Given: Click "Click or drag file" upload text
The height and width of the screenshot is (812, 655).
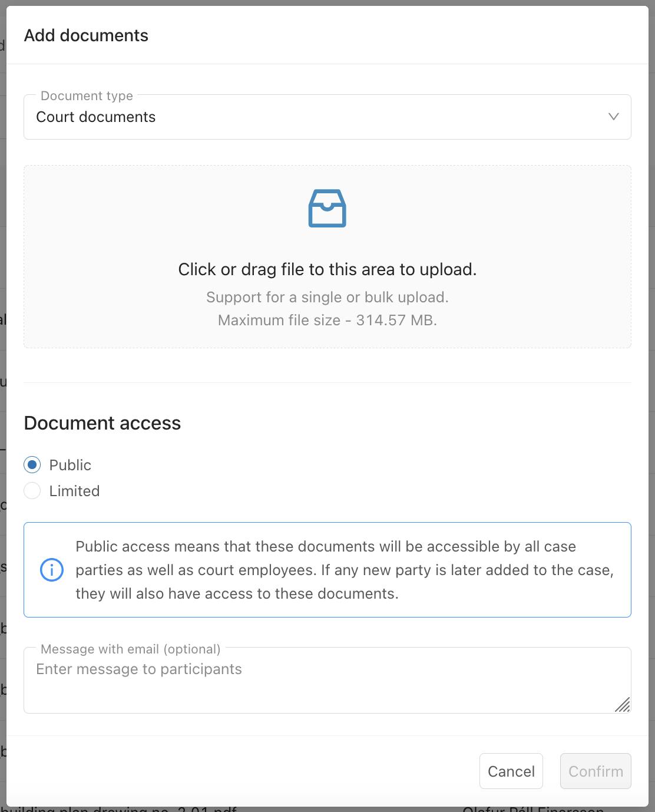Looking at the screenshot, I should pyautogui.click(x=327, y=269).
